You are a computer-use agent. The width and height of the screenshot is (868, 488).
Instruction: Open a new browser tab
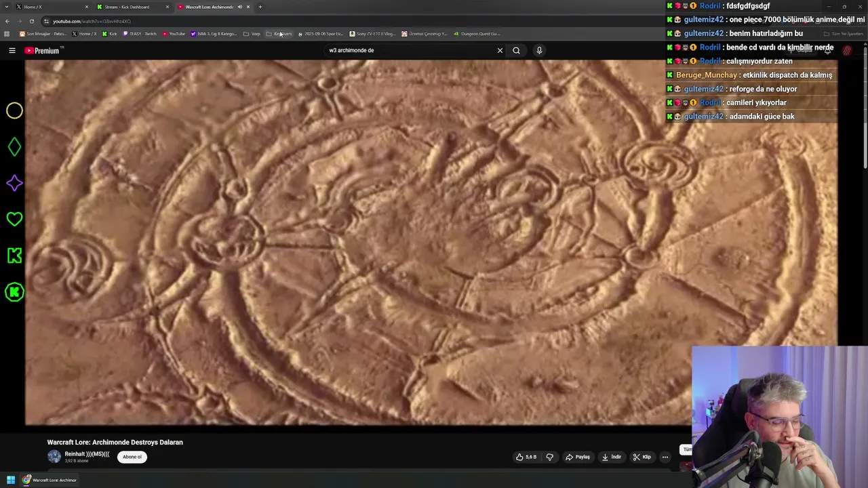coord(260,7)
